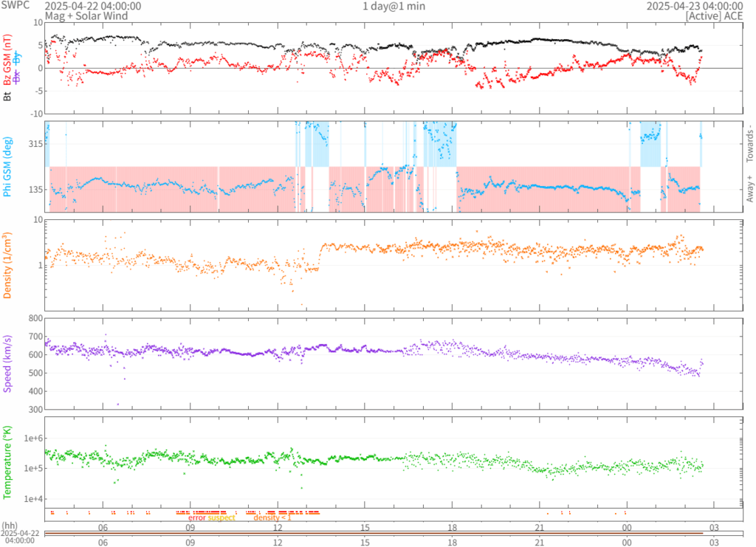Toggle the red Bz GSM series label

7,61
